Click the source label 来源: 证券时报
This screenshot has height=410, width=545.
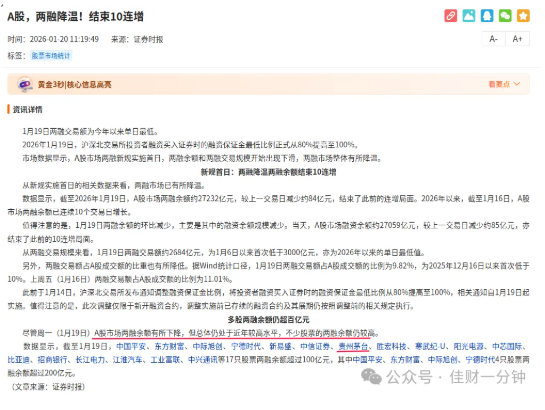click(137, 39)
